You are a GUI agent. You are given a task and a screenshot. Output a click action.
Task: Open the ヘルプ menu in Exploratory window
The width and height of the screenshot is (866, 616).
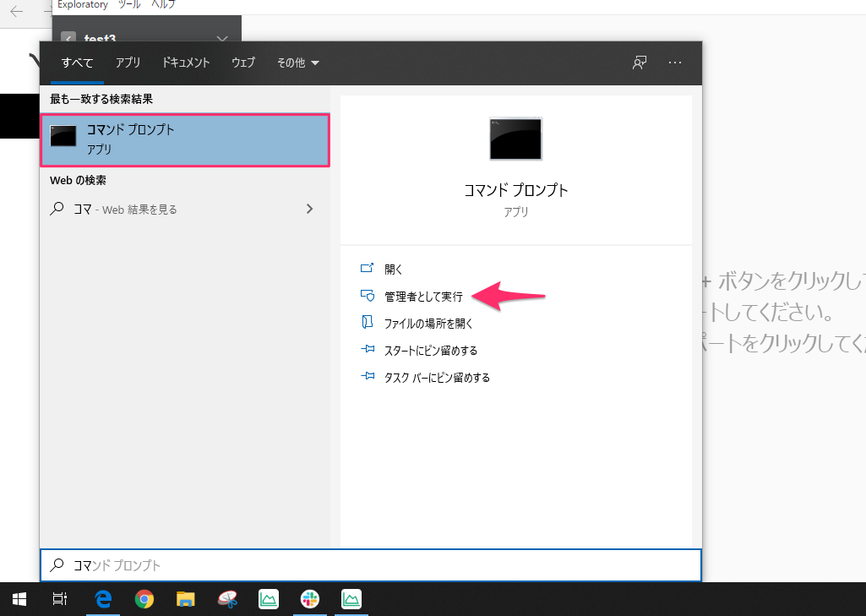[x=163, y=4]
